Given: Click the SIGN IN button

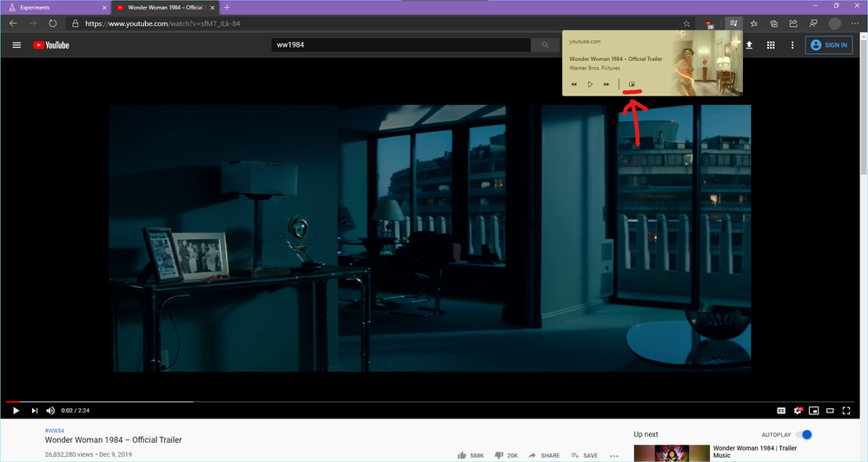Looking at the screenshot, I should pos(829,45).
